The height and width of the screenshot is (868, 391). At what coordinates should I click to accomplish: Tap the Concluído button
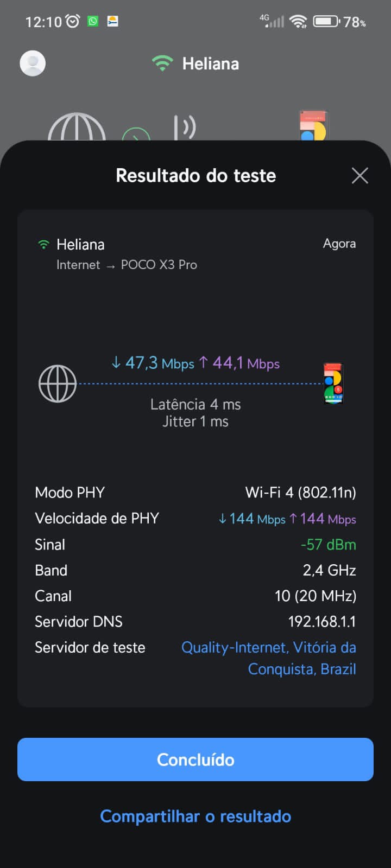pyautogui.click(x=195, y=759)
